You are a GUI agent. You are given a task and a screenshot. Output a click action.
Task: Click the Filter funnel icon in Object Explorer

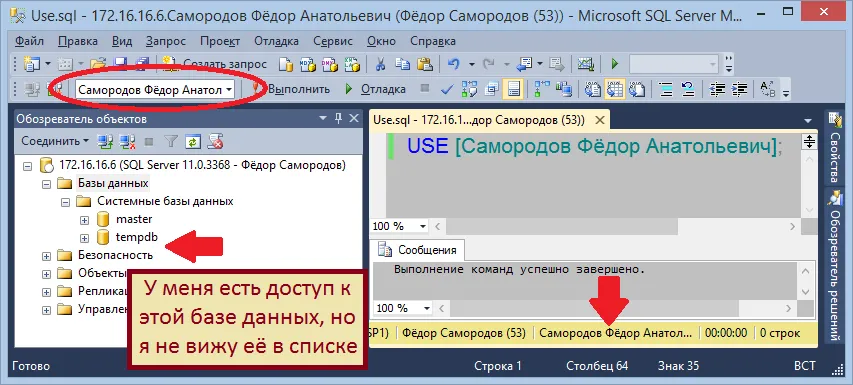click(x=171, y=141)
